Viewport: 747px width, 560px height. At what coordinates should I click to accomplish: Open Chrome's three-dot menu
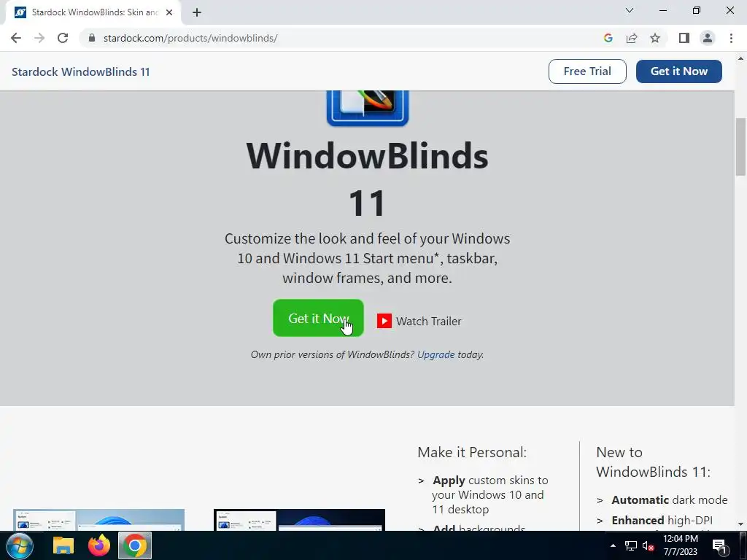tap(731, 38)
